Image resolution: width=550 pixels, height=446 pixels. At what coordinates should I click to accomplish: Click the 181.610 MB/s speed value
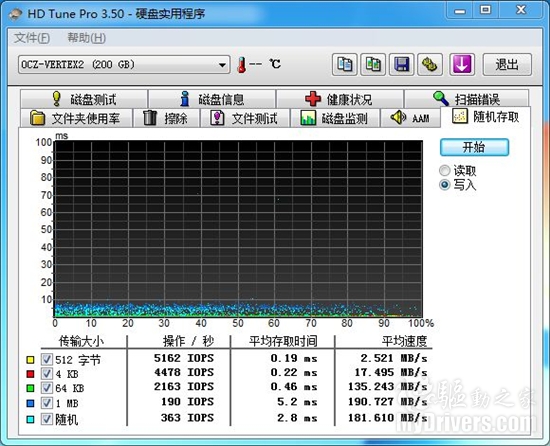click(388, 418)
